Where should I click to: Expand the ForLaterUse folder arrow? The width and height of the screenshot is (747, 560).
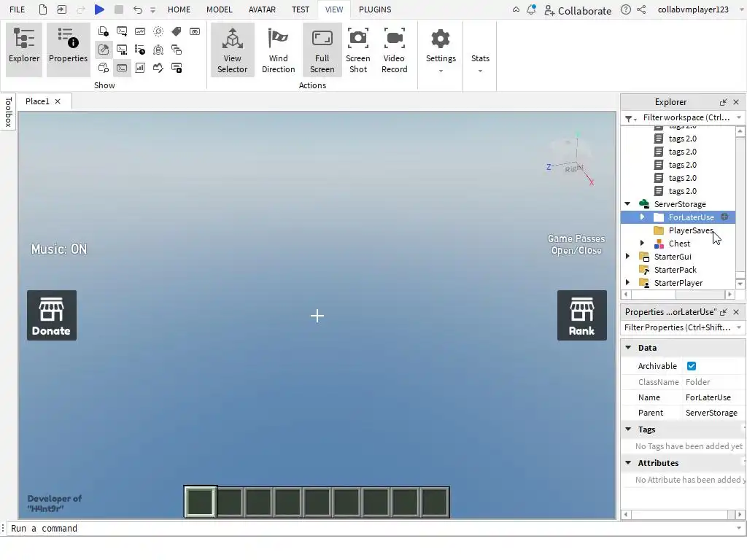click(642, 217)
